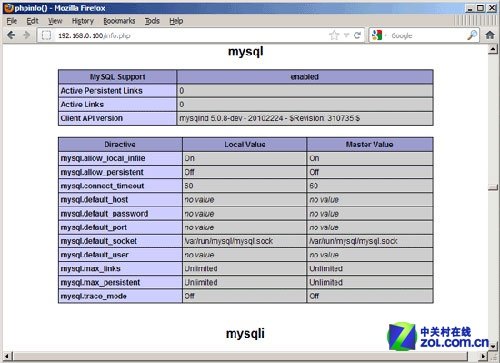Open the File menu
Screen dimensions: 500x363
pos(12,21)
